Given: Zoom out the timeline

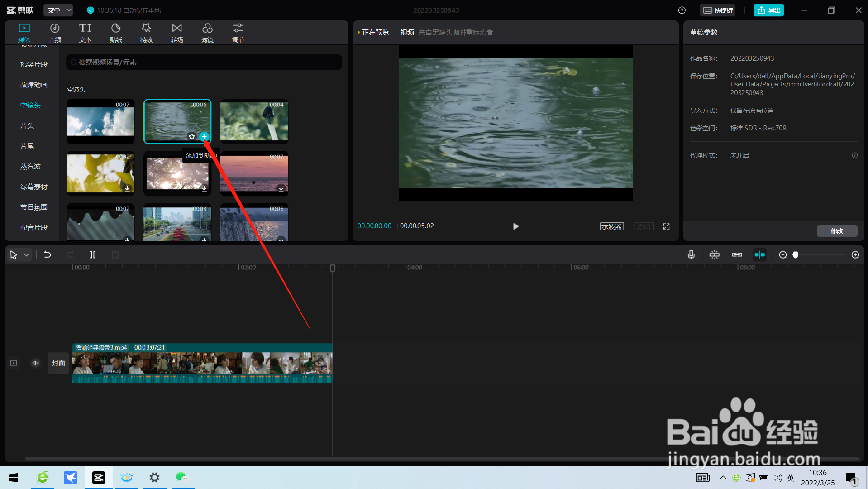Looking at the screenshot, I should pyautogui.click(x=783, y=255).
